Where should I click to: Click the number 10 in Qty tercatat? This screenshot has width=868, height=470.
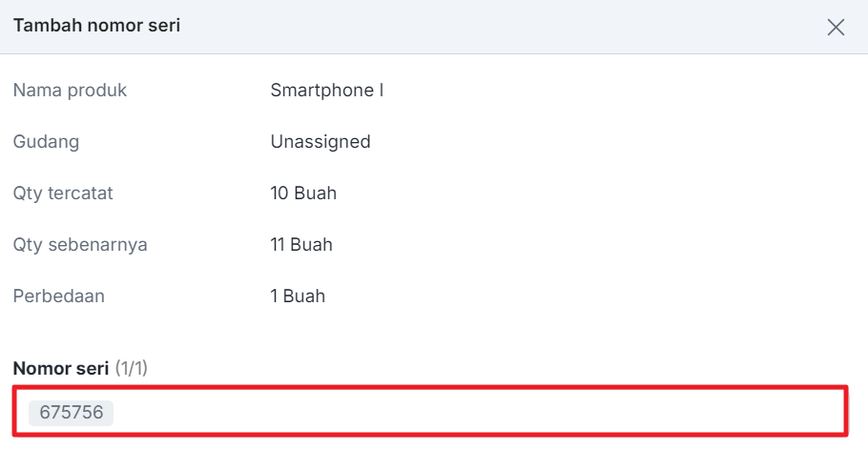pyautogui.click(x=279, y=194)
